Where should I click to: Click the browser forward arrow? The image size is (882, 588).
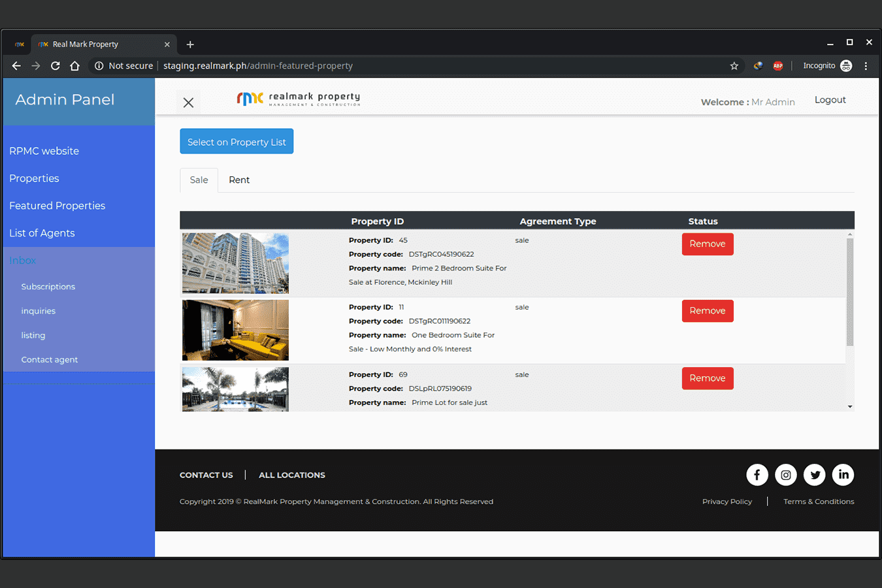pyautogui.click(x=36, y=66)
